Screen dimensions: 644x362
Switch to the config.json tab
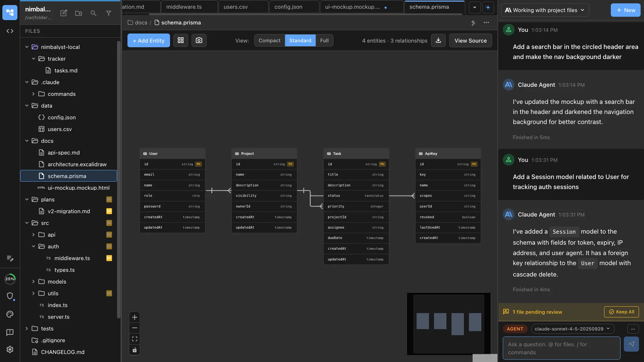click(288, 7)
